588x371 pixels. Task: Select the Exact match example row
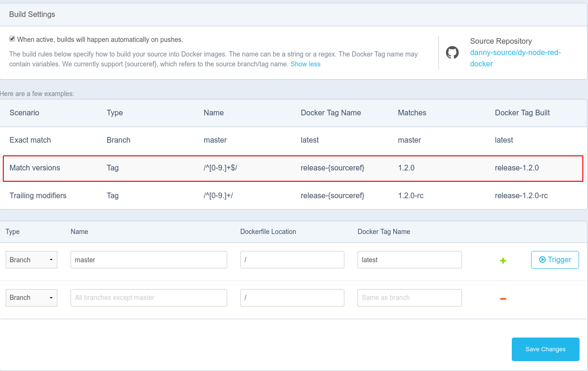pyautogui.click(x=293, y=140)
